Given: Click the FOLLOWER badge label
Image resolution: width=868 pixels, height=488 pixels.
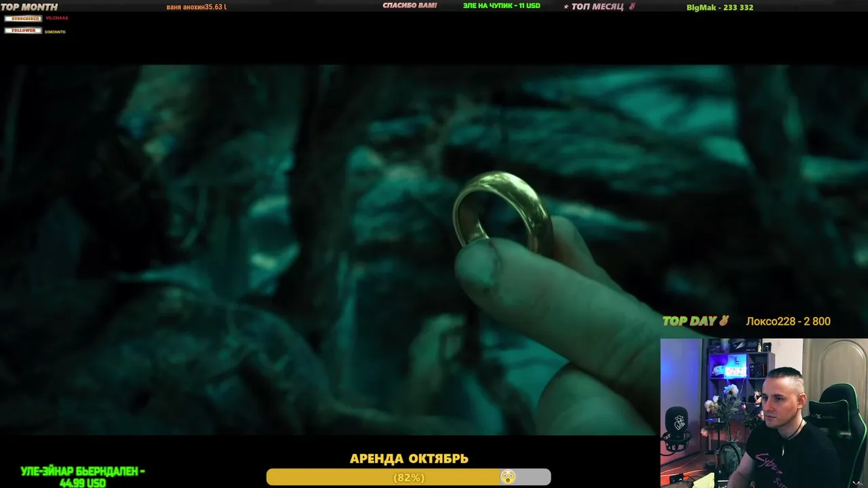Looking at the screenshot, I should (x=23, y=30).
